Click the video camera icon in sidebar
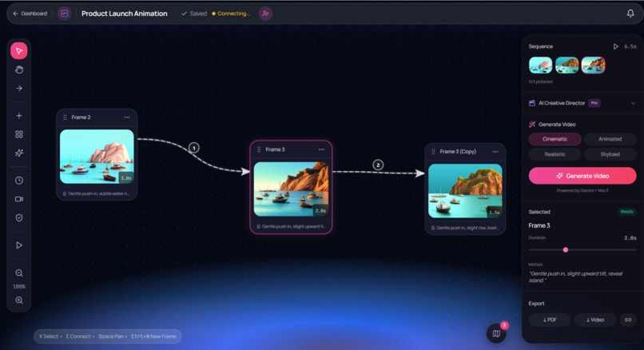Image resolution: width=644 pixels, height=350 pixels. [x=19, y=199]
